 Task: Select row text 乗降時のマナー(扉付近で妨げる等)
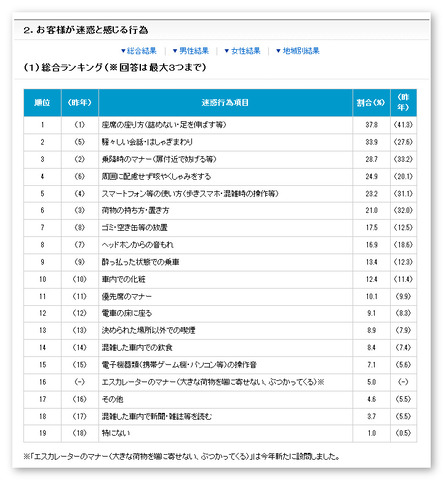click(x=159, y=159)
